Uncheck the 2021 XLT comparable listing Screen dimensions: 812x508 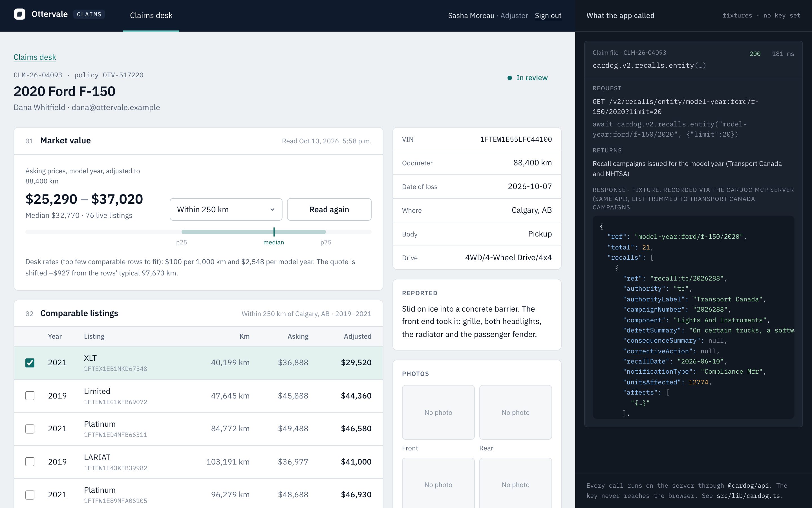tap(30, 363)
